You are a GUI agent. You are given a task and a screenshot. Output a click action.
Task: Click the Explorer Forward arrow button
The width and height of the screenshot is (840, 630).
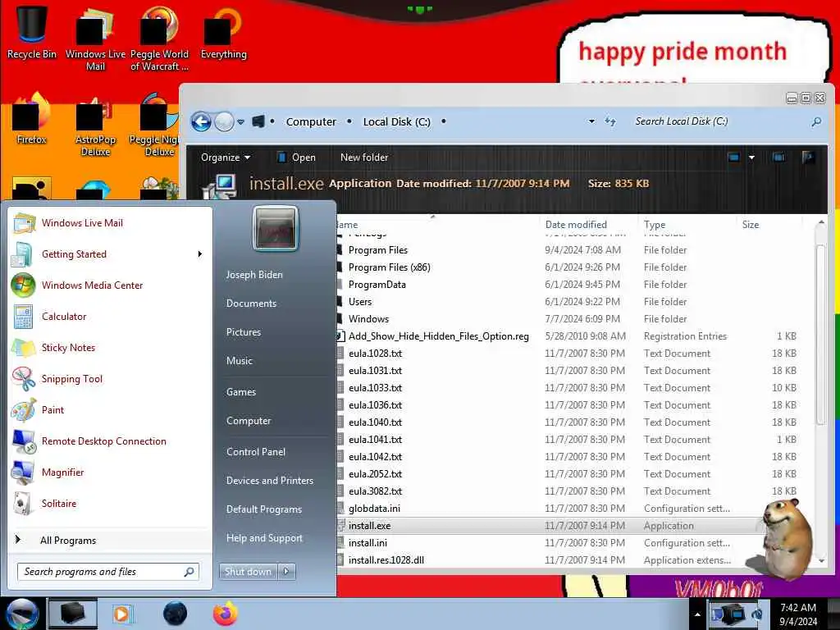point(224,122)
